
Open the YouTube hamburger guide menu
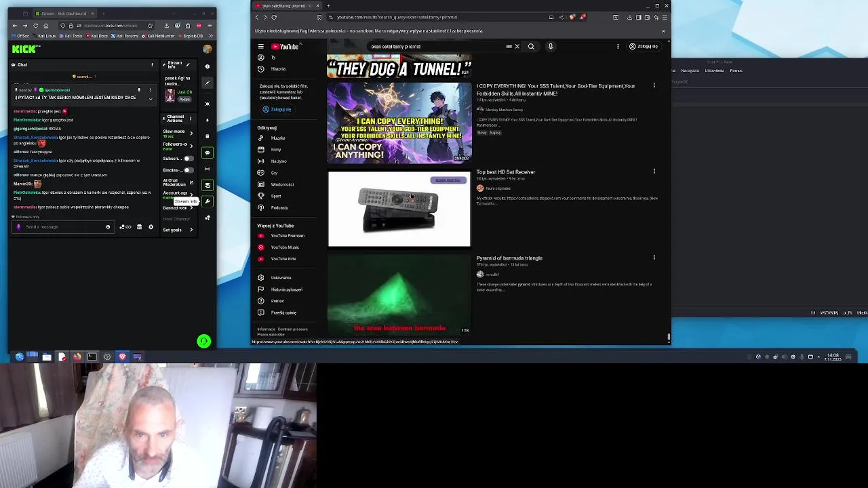(260, 47)
